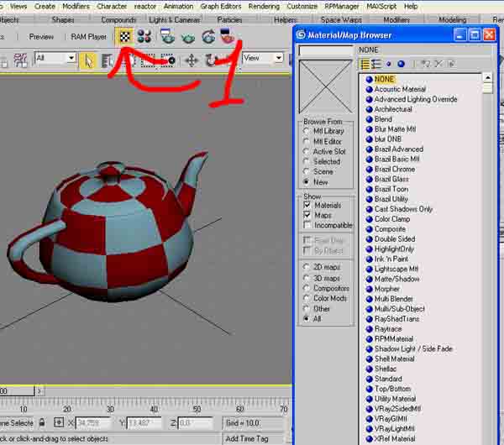Click the Update Scene Materials from Library icon

(x=425, y=64)
